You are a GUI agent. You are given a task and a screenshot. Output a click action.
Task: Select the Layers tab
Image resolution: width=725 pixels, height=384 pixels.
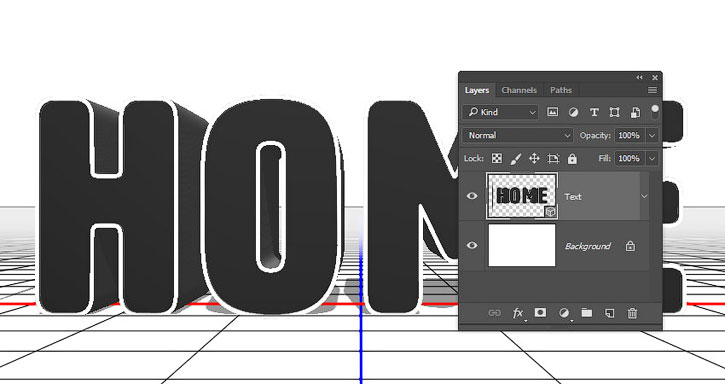click(477, 90)
